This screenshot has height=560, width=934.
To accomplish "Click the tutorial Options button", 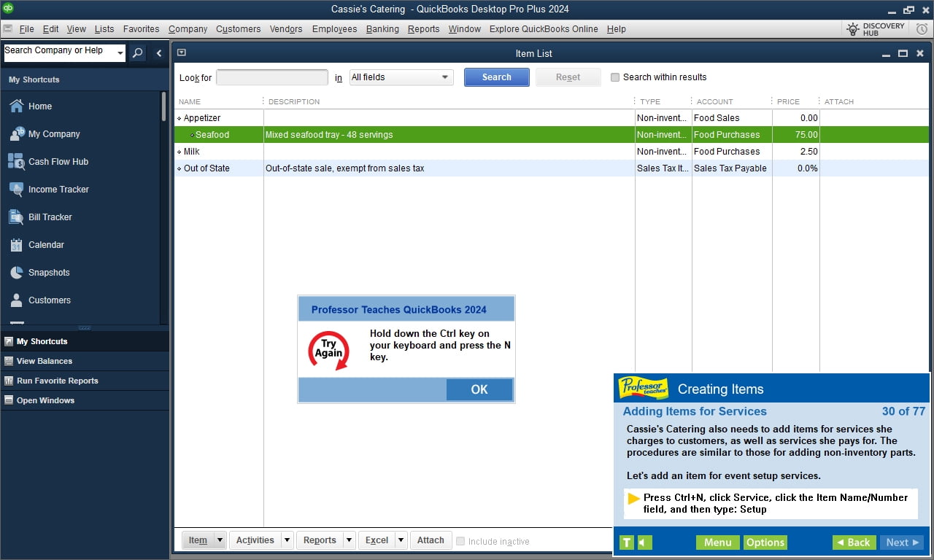I will [765, 542].
